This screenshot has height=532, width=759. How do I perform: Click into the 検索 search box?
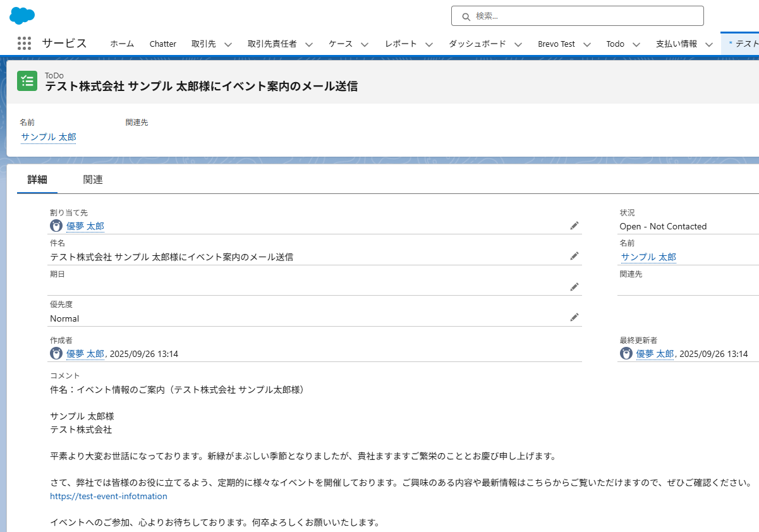[577, 16]
